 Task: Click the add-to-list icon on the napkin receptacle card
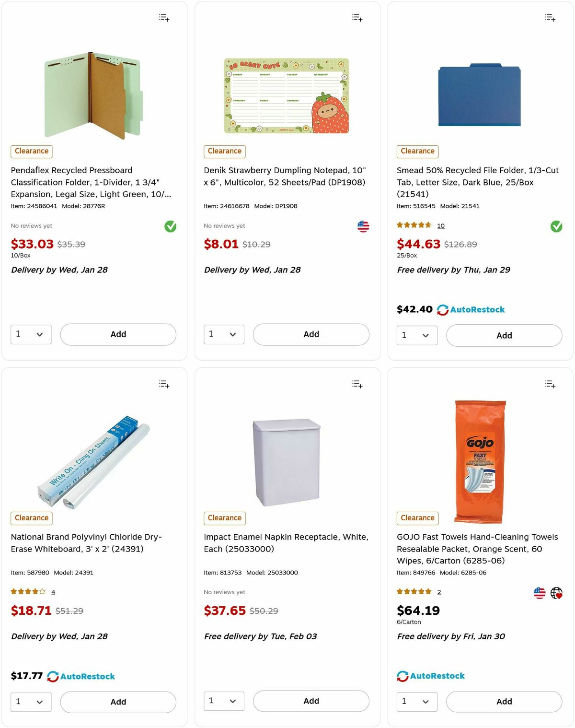pos(356,384)
